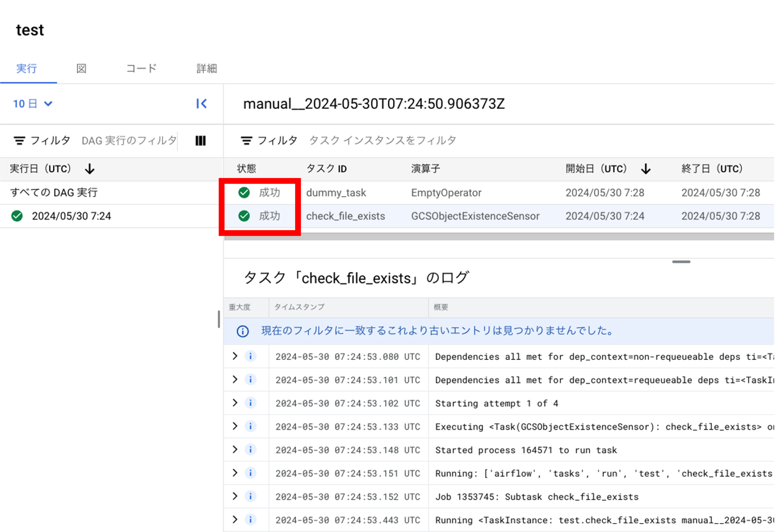Click sort arrow beside 開始日 (UTC)
The image size is (775, 532).
point(646,169)
